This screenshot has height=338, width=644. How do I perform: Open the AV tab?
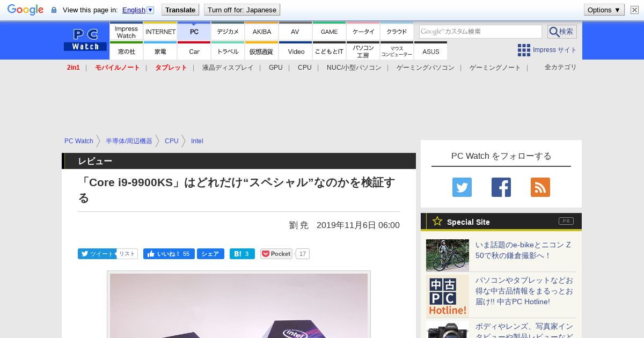[x=296, y=32]
